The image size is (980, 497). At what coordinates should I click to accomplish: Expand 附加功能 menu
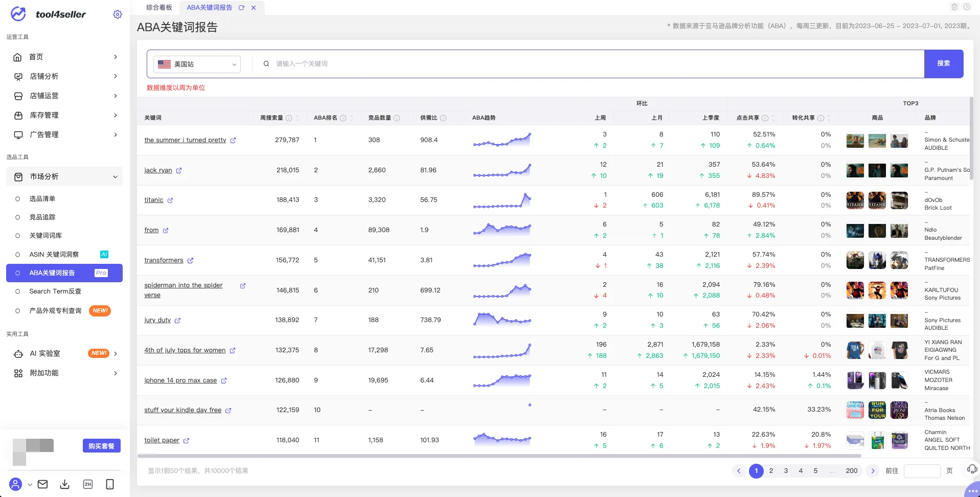click(x=64, y=373)
